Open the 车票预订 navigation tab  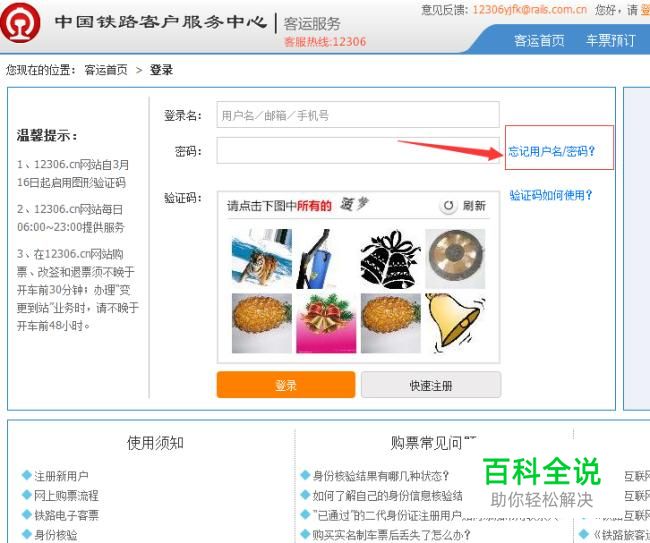pyautogui.click(x=610, y=41)
